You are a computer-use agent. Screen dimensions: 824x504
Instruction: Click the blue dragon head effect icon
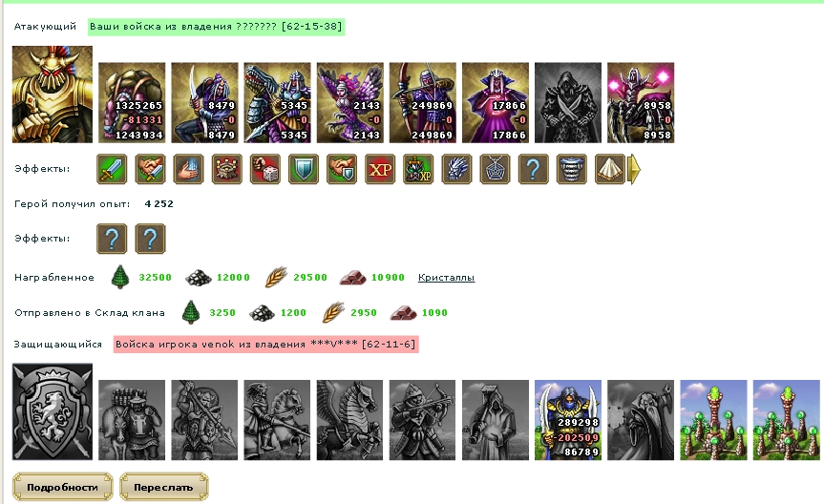click(456, 169)
